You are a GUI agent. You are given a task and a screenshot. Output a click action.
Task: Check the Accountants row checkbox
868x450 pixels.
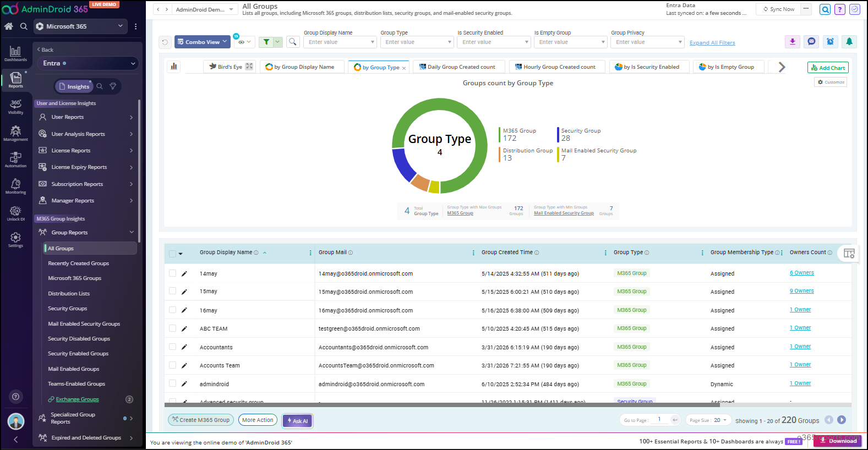(172, 347)
